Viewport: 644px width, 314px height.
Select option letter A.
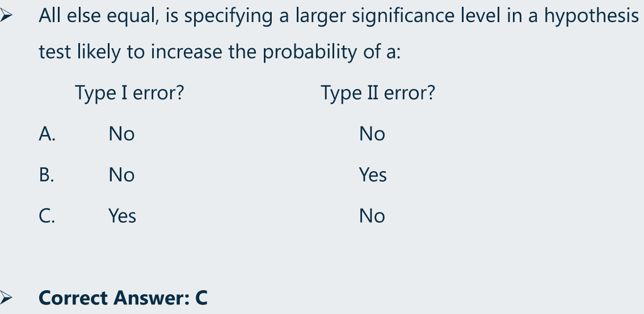pyautogui.click(x=47, y=134)
